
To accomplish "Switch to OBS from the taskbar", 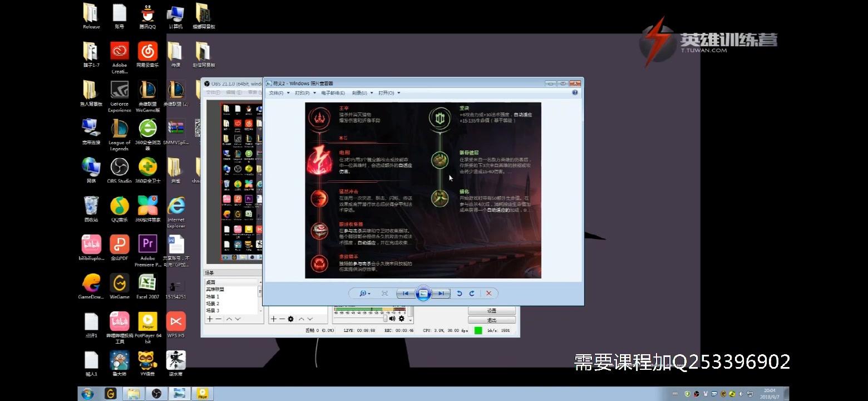I will pyautogui.click(x=156, y=394).
